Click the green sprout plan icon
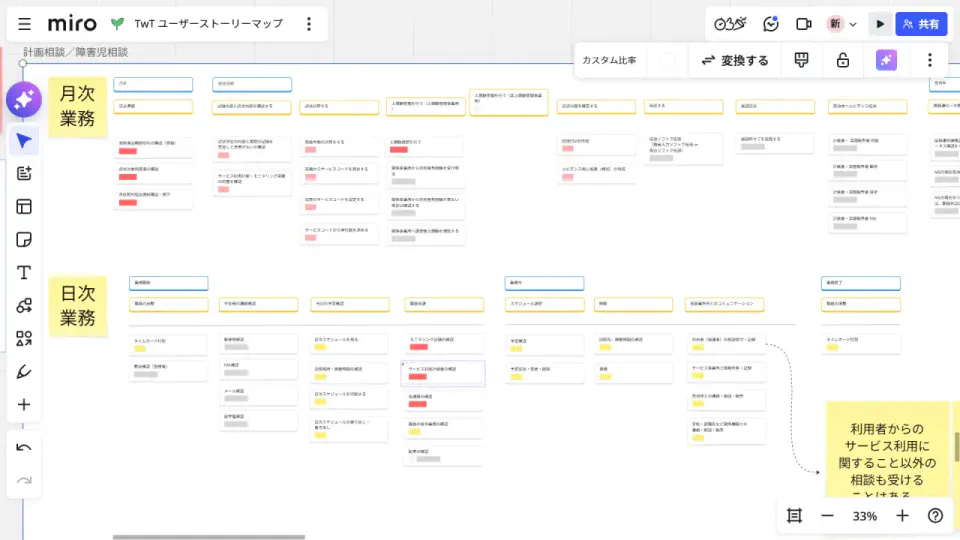960x540 pixels. (118, 24)
